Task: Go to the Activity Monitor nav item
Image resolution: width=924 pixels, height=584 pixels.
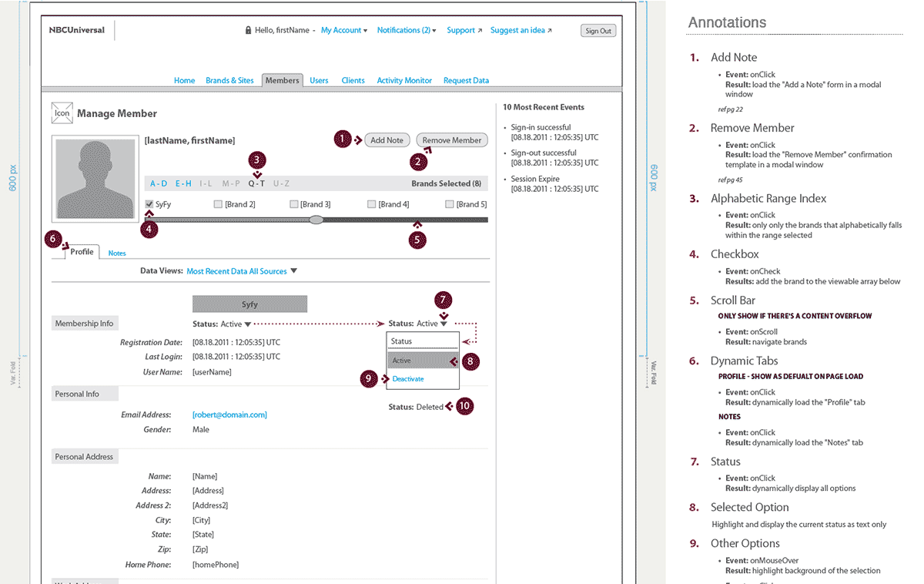Action: pos(404,80)
